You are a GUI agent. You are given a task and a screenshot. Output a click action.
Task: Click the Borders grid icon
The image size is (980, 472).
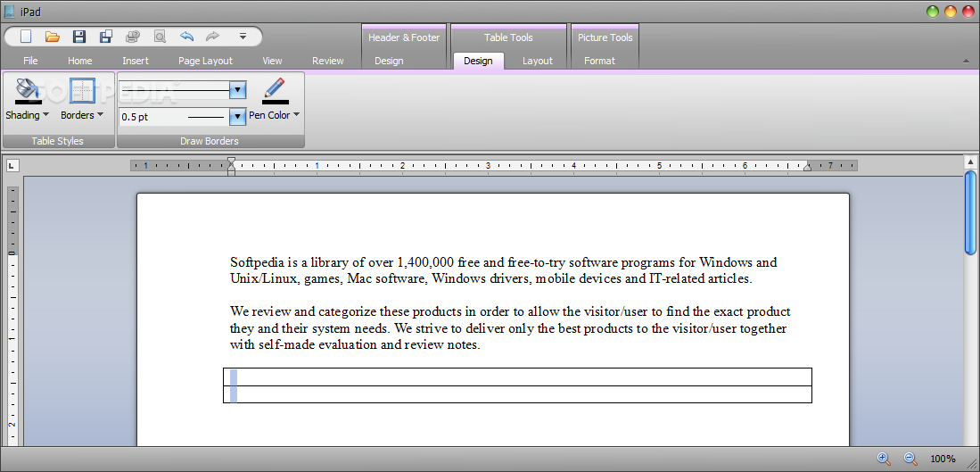pos(83,91)
